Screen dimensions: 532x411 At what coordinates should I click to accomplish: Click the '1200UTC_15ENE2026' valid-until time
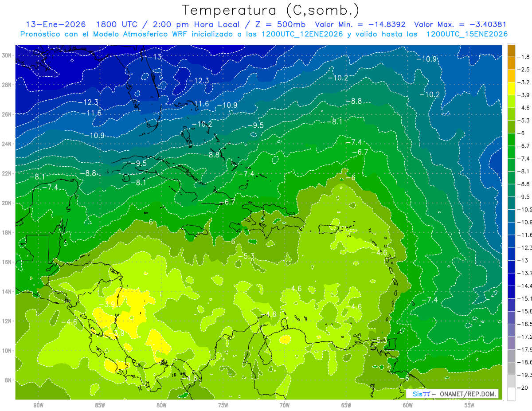[467, 34]
